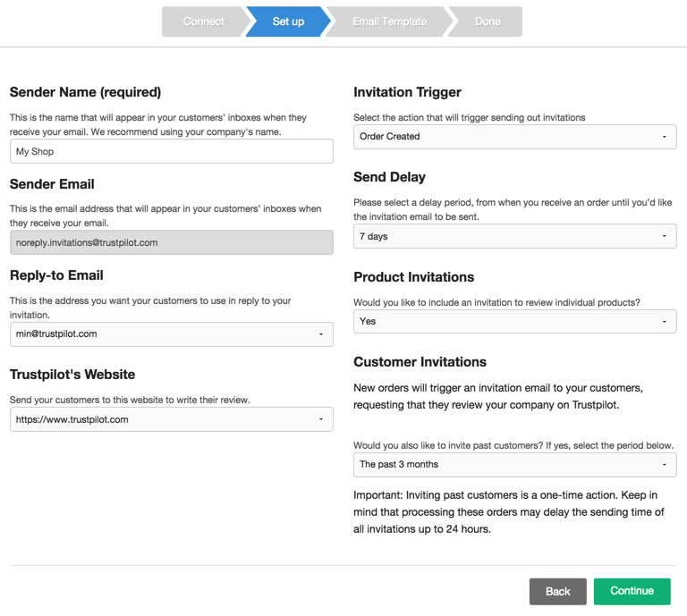Jump to the Done step tab
Screen dimensions: 687x616
point(488,22)
